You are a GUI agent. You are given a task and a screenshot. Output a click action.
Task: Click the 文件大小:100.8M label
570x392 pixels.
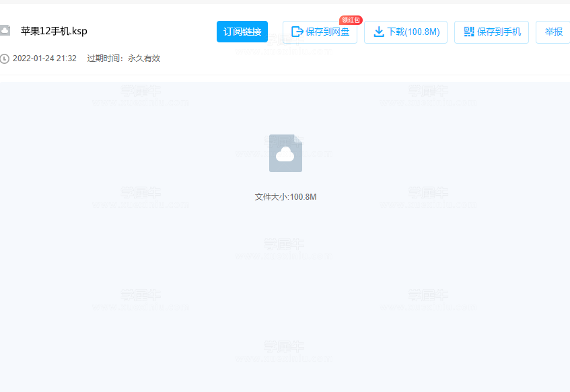pos(285,197)
